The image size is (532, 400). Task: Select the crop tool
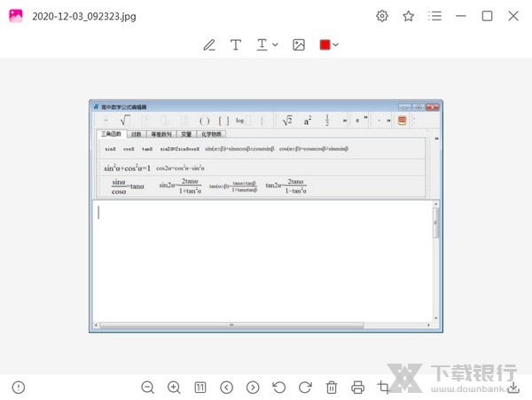[x=384, y=388]
